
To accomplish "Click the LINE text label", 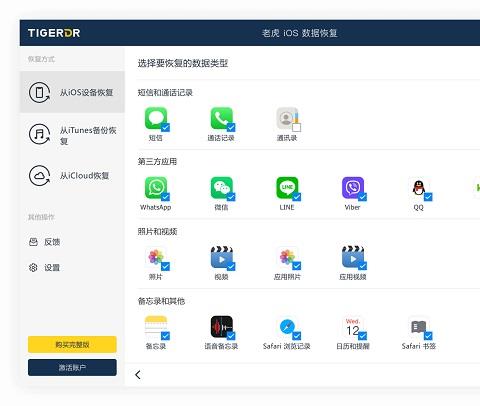I will click(x=287, y=207).
